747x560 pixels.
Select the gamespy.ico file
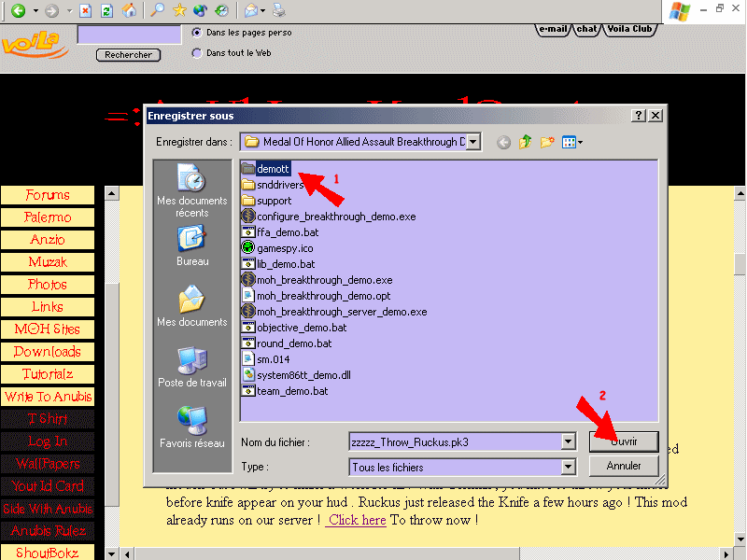[x=277, y=248]
